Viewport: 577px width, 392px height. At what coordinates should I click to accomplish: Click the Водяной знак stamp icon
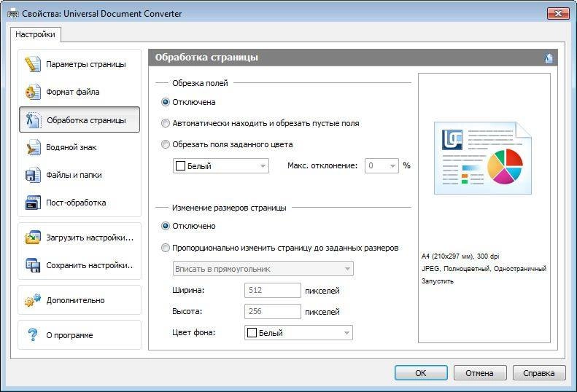click(33, 147)
